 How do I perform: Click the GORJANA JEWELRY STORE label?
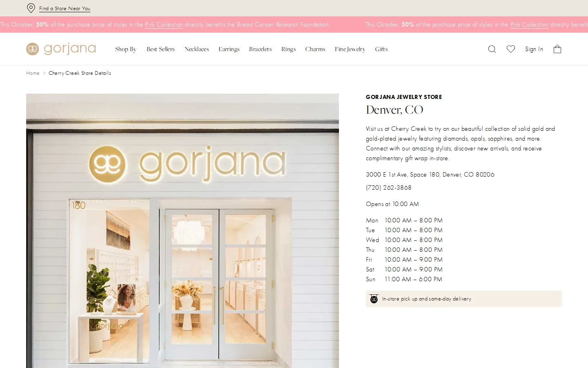(x=404, y=97)
